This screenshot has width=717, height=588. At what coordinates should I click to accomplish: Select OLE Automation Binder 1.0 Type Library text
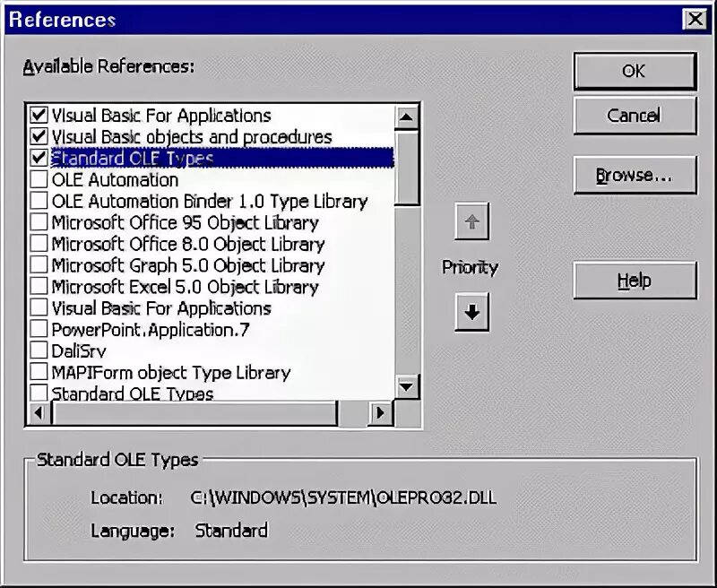(210, 201)
